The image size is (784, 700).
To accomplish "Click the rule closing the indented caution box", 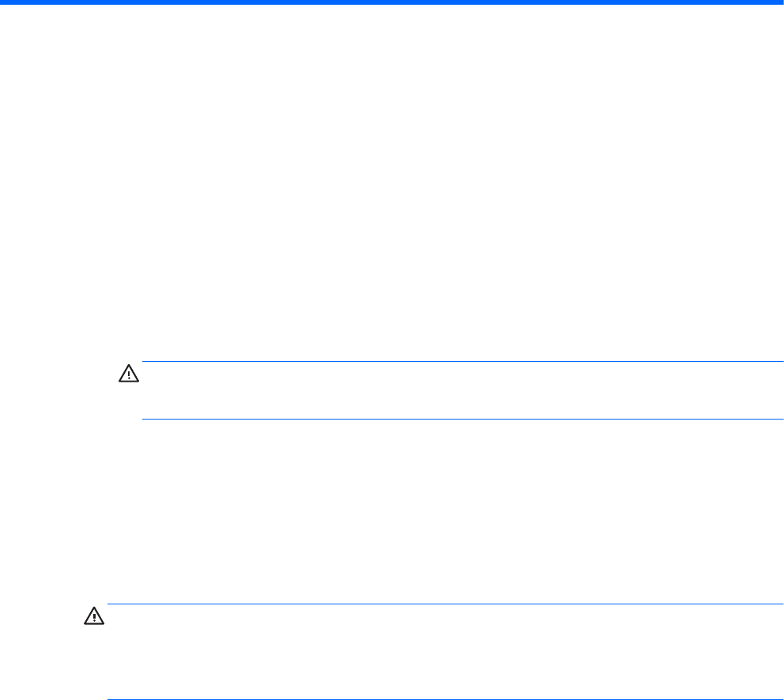I will (458, 419).
